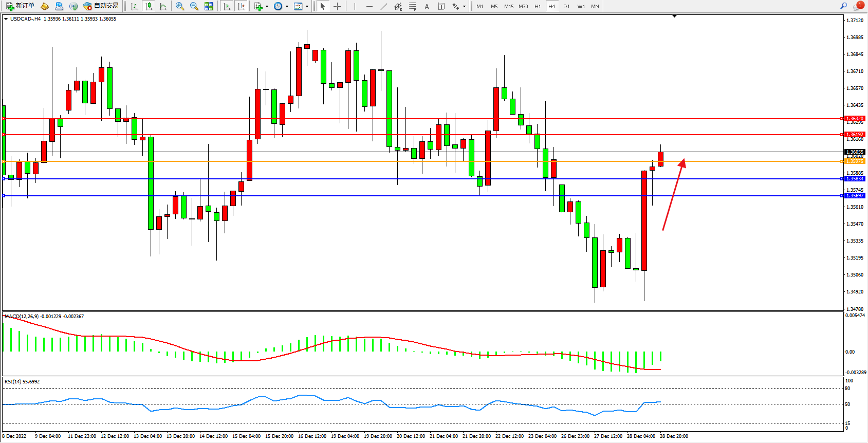Enable chart auto scroll icon
The width and height of the screenshot is (868, 443).
(227, 6)
